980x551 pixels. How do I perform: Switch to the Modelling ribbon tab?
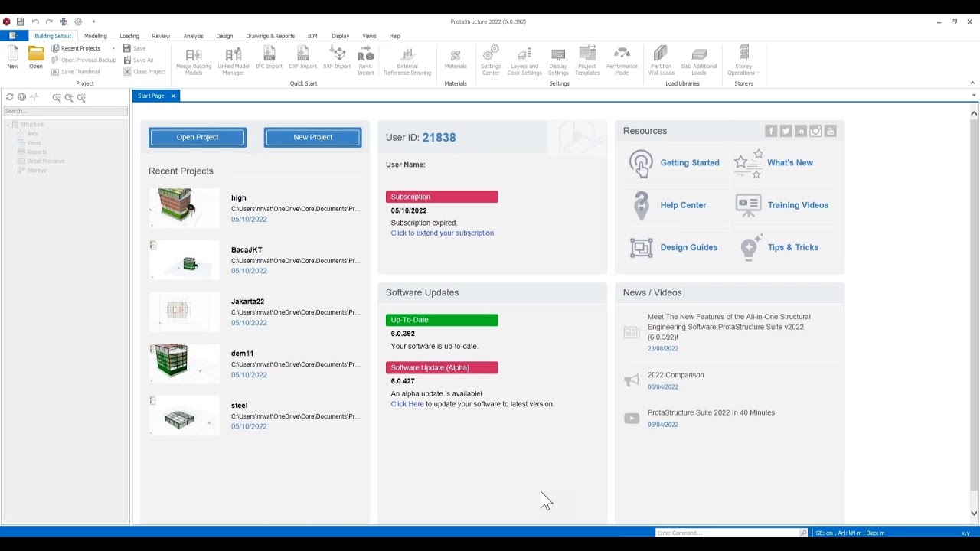pos(96,36)
